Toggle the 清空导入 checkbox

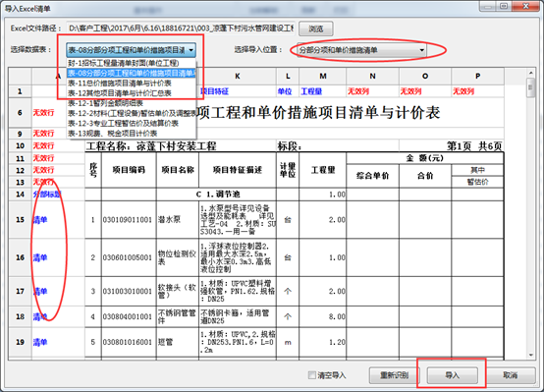click(312, 375)
